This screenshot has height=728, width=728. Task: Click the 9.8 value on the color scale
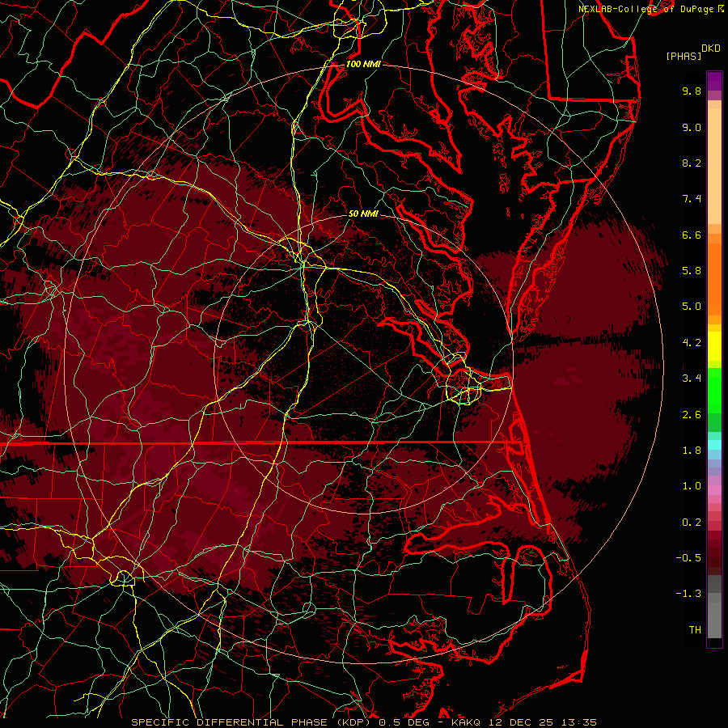click(x=692, y=91)
